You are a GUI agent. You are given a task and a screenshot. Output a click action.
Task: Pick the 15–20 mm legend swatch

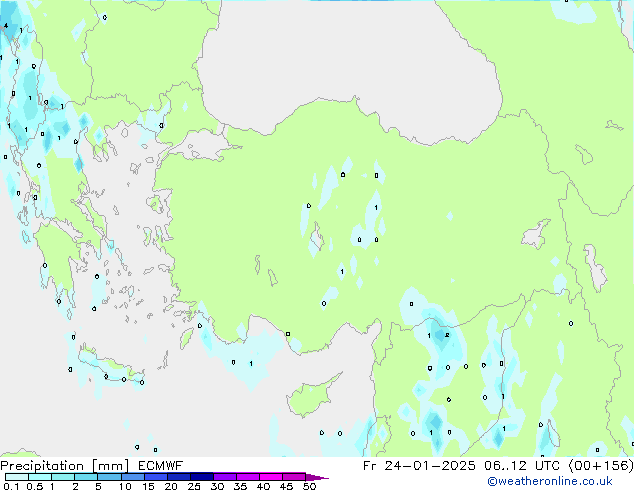(156, 477)
